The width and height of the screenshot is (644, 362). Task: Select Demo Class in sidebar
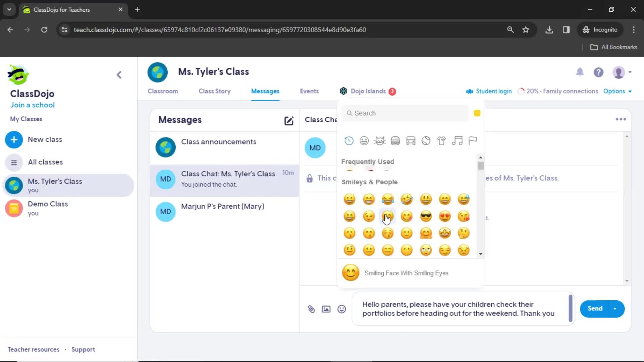(x=69, y=208)
